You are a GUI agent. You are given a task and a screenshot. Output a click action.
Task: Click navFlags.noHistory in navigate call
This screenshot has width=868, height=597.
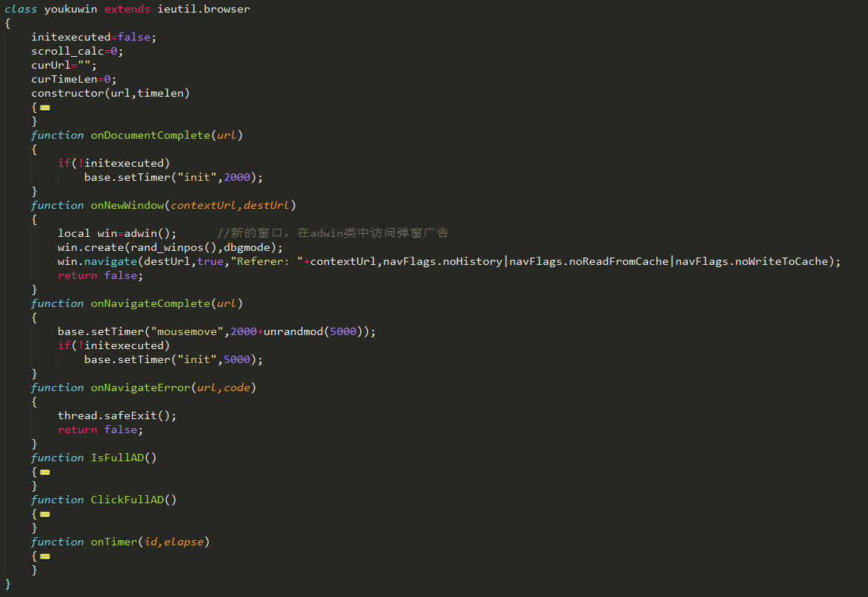[442, 262]
